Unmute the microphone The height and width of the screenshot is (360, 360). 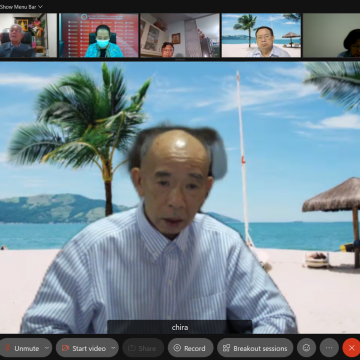pos(22,348)
